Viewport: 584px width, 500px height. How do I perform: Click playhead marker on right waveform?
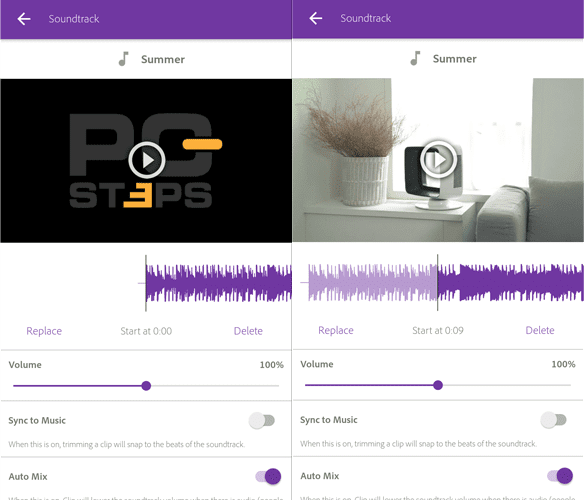[x=438, y=282]
